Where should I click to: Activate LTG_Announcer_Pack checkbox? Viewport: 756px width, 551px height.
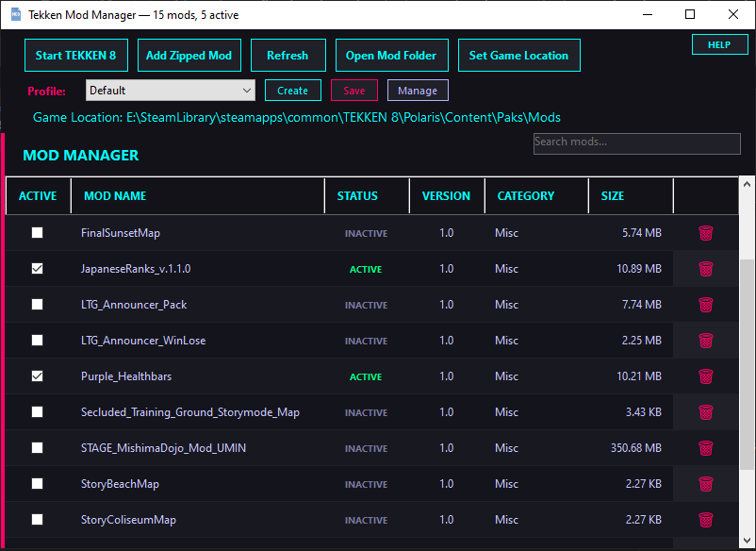click(37, 305)
